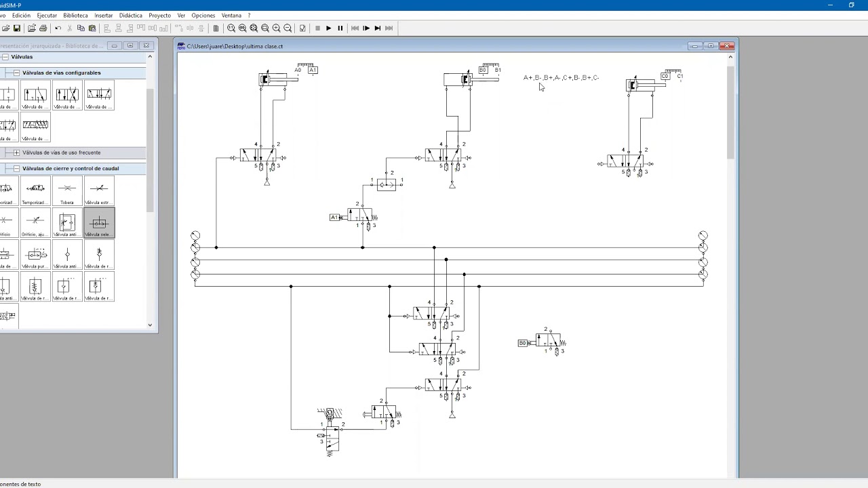The width and height of the screenshot is (868, 488).
Task: Select the Válvula estr... component
Action: coord(99,191)
